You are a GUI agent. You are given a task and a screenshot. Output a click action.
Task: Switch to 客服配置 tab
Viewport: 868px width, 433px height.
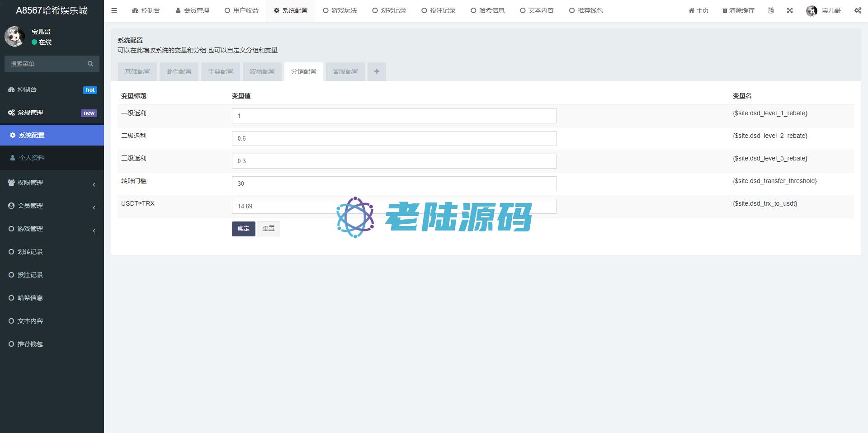(345, 71)
